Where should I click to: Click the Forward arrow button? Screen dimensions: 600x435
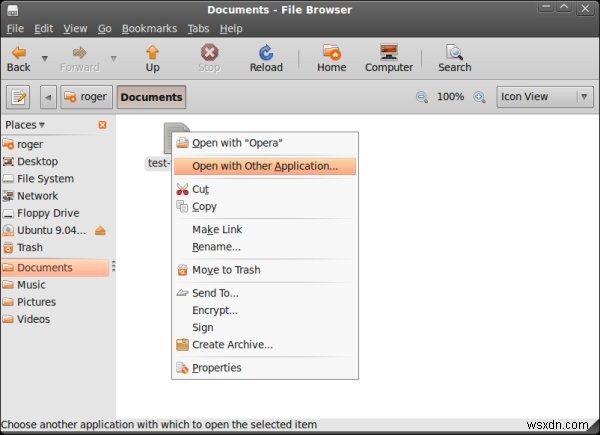[x=80, y=59]
